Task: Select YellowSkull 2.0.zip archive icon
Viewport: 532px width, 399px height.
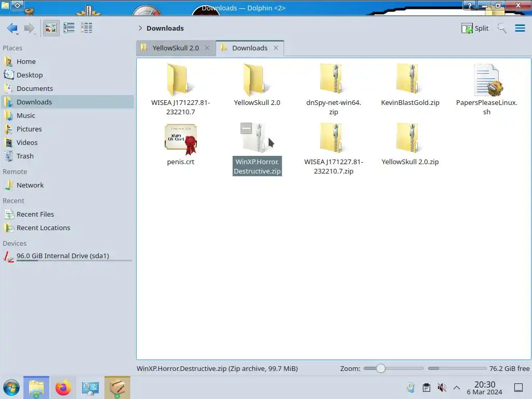Action: tap(410, 138)
